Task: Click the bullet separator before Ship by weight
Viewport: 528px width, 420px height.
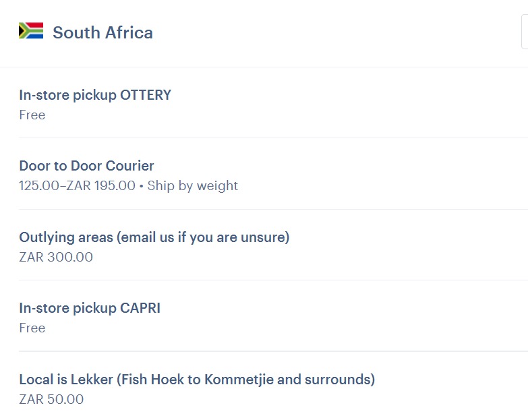Action: point(141,186)
